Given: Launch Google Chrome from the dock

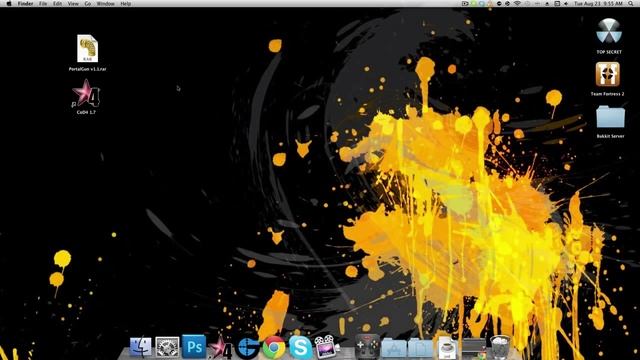Looking at the screenshot, I should [274, 348].
